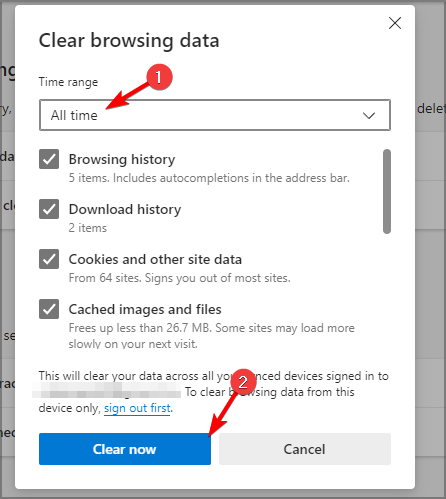Click the All time selected value
The image size is (446, 499).
coord(74,115)
